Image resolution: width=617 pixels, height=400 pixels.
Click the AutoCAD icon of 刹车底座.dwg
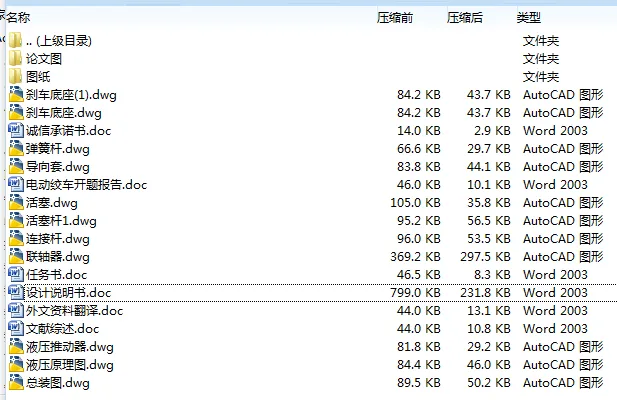click(x=16, y=113)
